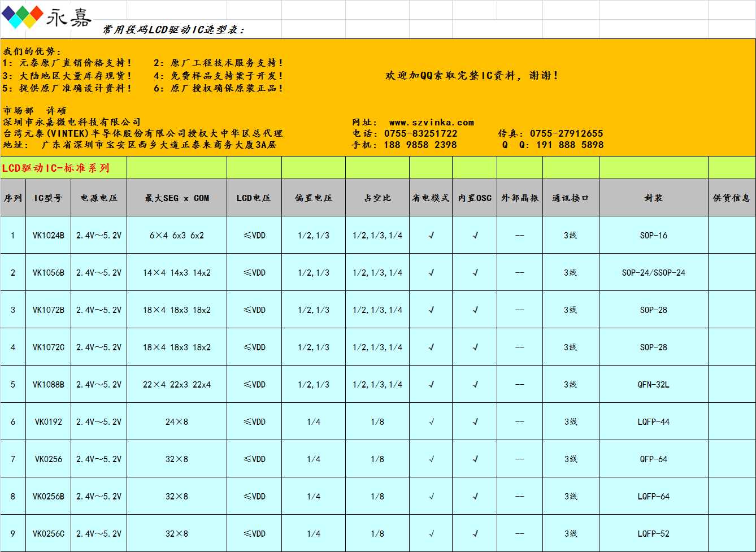The height and width of the screenshot is (552, 756).
Task: Select the SOP-16 package cell
Action: [x=654, y=235]
